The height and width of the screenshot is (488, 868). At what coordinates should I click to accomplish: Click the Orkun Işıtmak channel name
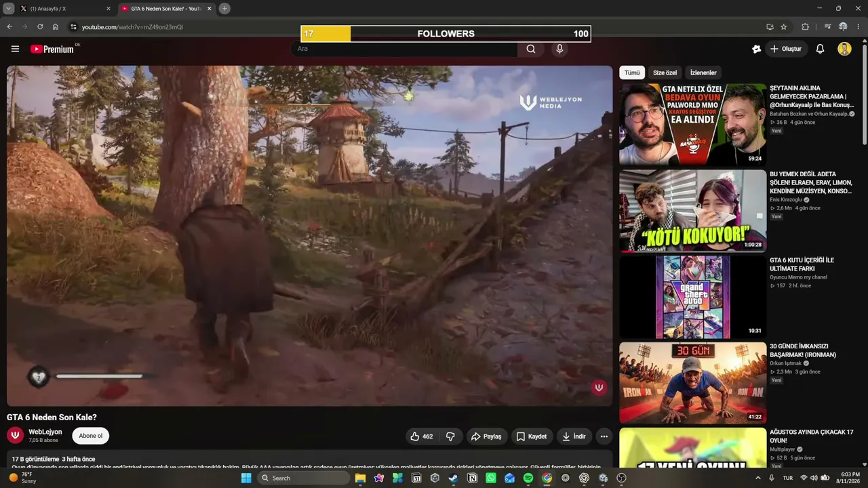(x=786, y=363)
